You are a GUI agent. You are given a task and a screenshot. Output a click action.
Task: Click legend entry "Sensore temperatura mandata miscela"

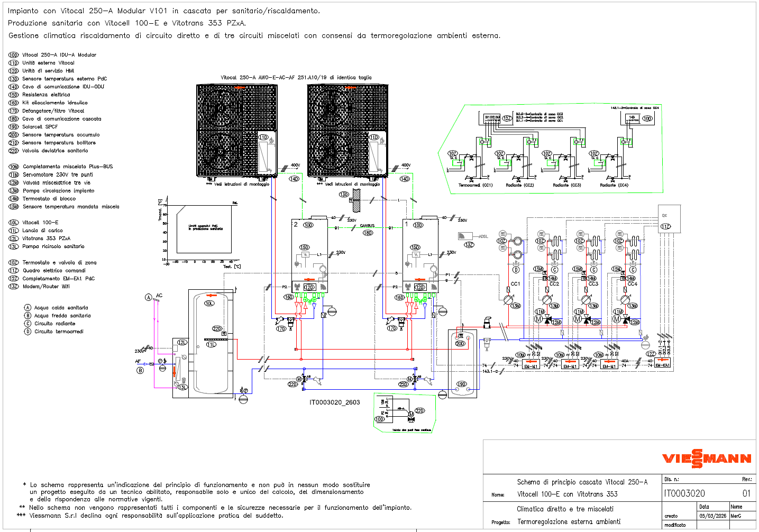point(71,207)
